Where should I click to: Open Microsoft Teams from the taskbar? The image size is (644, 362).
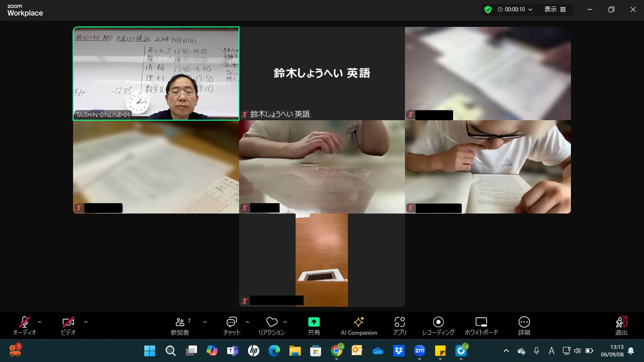click(x=233, y=351)
